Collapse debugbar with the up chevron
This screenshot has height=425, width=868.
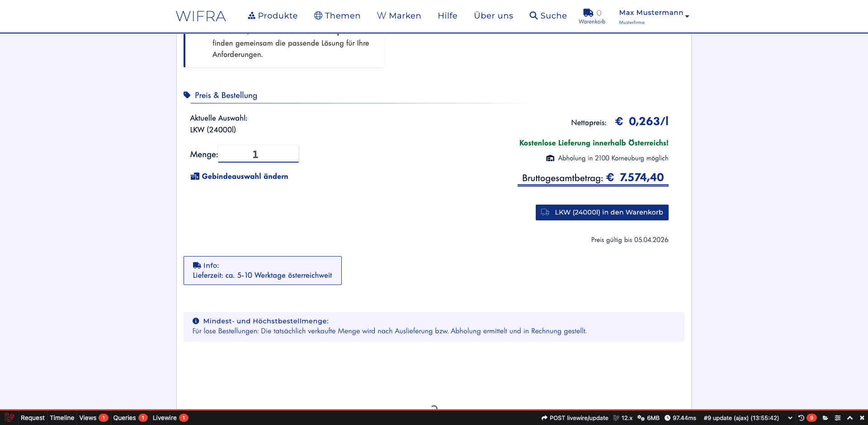[850, 418]
